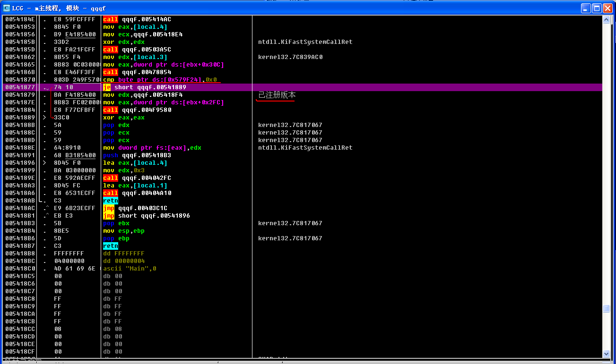Viewport: 616px width, 364px height.
Task: Select retn at address 005418B7
Action: (111, 246)
